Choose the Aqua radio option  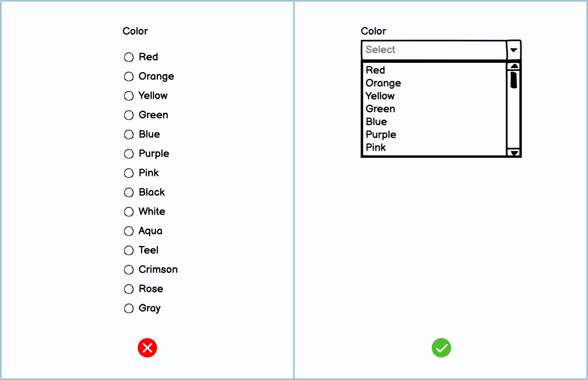coord(129,231)
